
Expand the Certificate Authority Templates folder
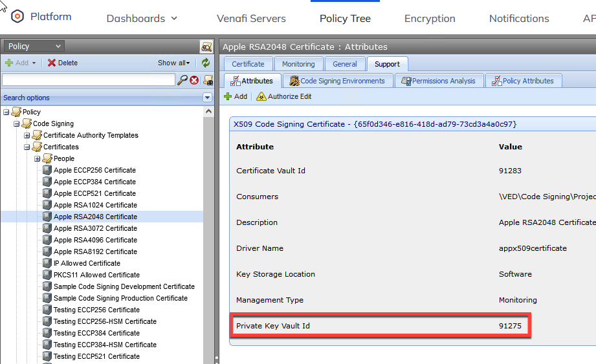click(x=27, y=135)
